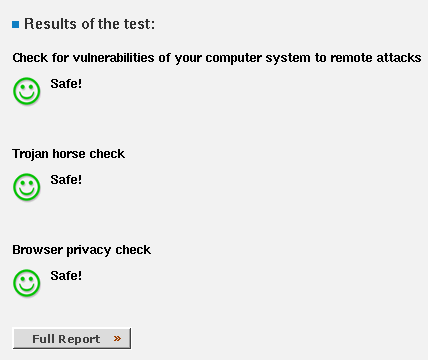Click the blue square bullet beside Results heading
This screenshot has height=360, width=428.
coord(15,24)
